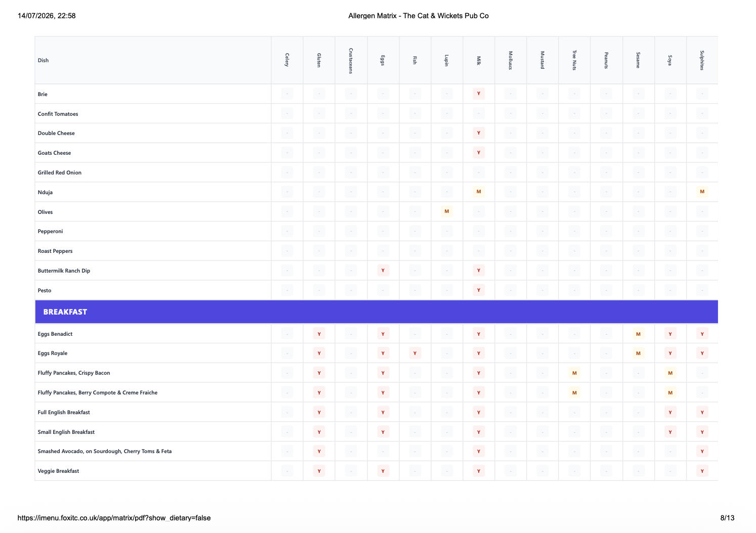The height and width of the screenshot is (533, 756).
Task: Select the Goats Cheese row label
Action: tap(54, 153)
